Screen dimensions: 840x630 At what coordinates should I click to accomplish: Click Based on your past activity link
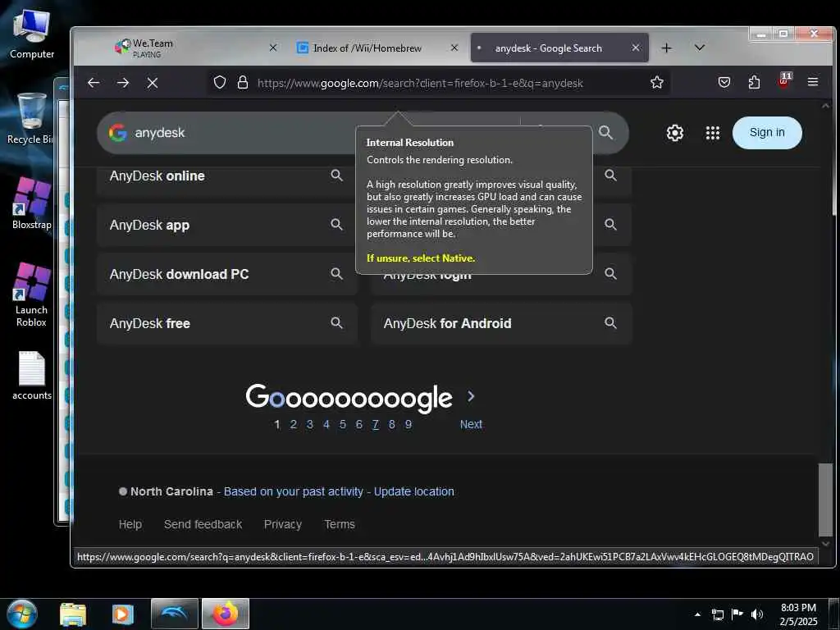coord(294,491)
